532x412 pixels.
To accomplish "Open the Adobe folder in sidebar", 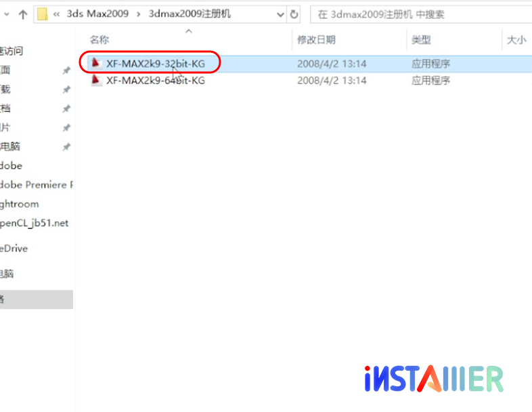I will [12, 166].
